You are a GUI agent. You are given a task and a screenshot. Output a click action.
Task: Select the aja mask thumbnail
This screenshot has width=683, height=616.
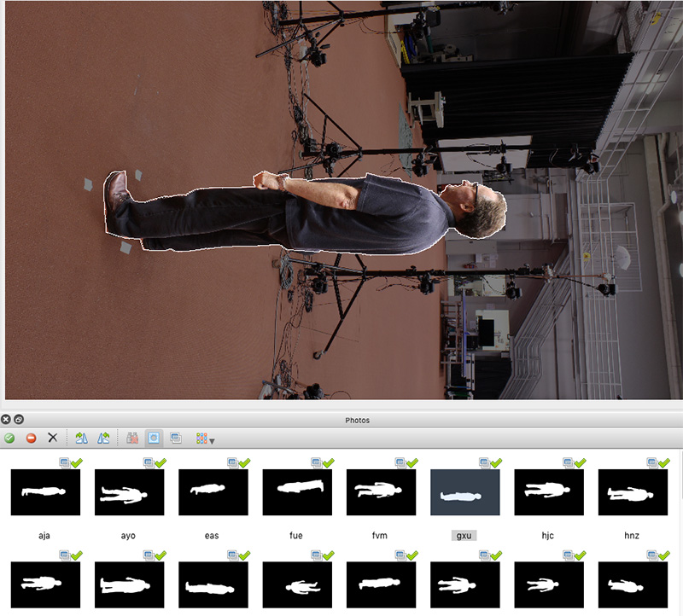pos(45,492)
